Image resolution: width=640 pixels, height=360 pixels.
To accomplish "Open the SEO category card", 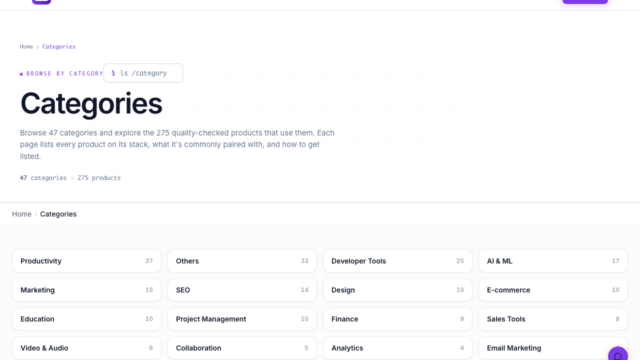I will (242, 290).
